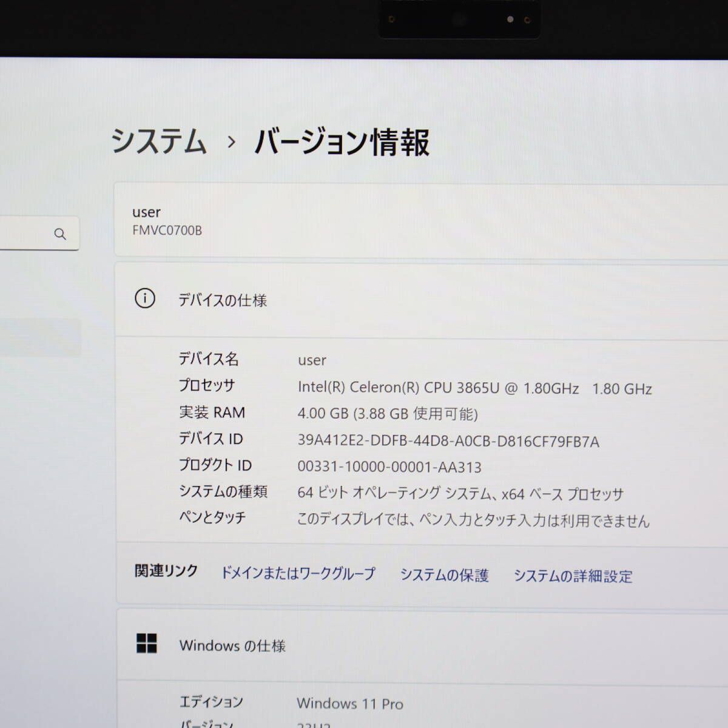Select the PC name FMVC0700B

(x=167, y=231)
